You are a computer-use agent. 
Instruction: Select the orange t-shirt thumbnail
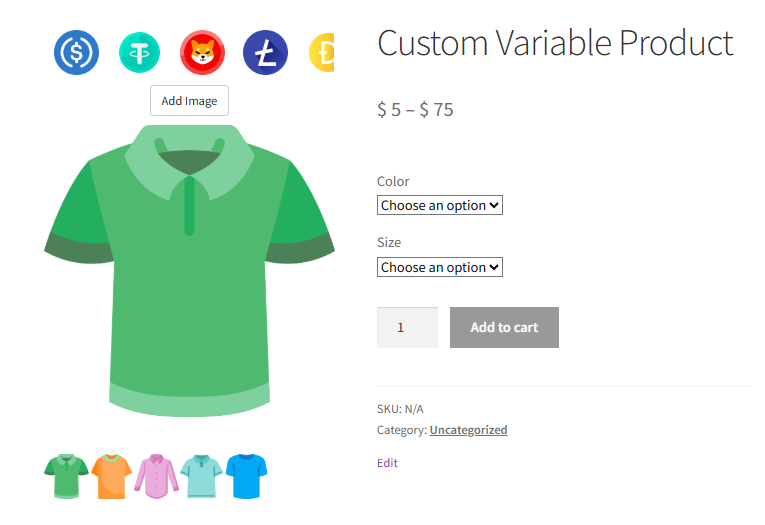111,476
